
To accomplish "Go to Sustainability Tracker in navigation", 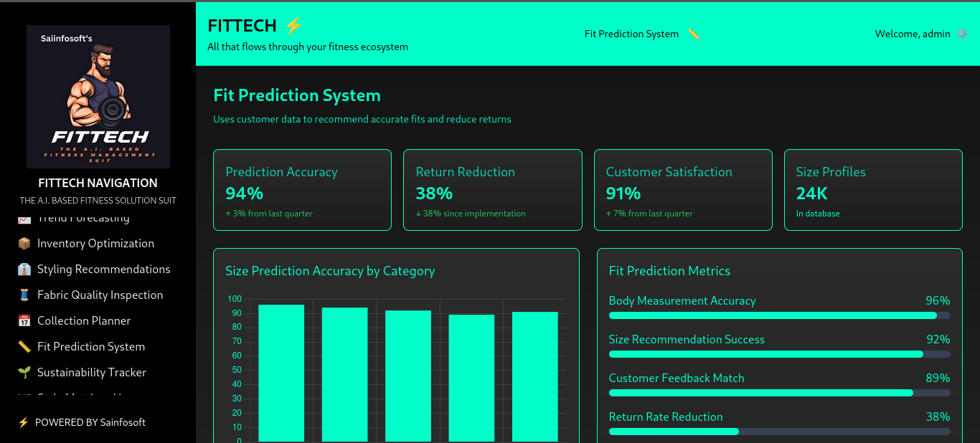I will coord(92,373).
